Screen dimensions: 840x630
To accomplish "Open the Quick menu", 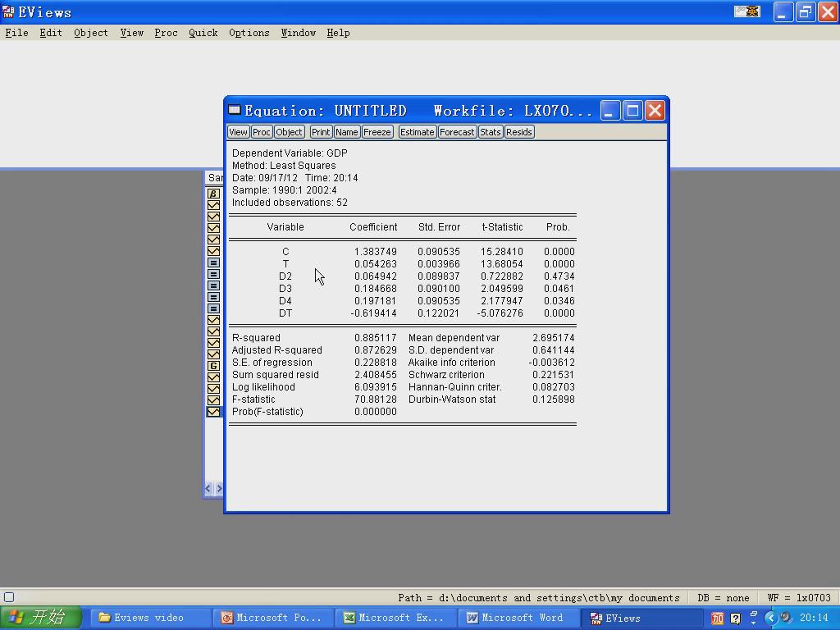I will pos(203,33).
